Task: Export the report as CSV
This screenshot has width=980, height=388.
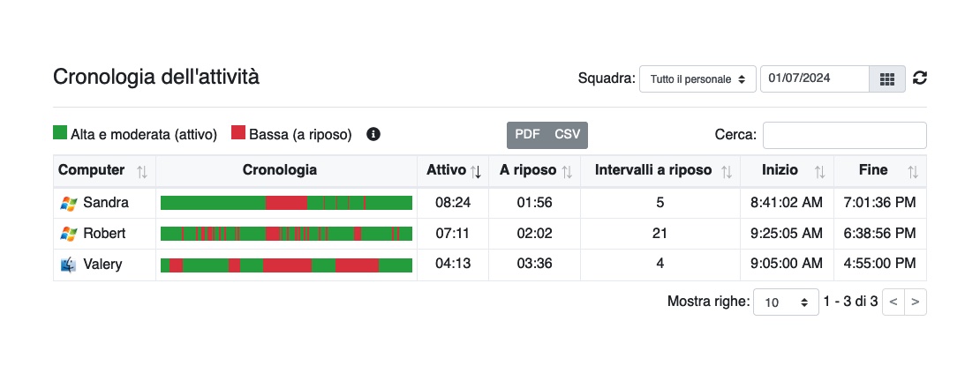Action: 568,135
